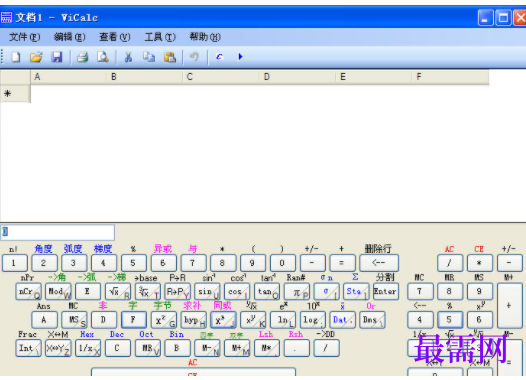Click the Int key

28,348
